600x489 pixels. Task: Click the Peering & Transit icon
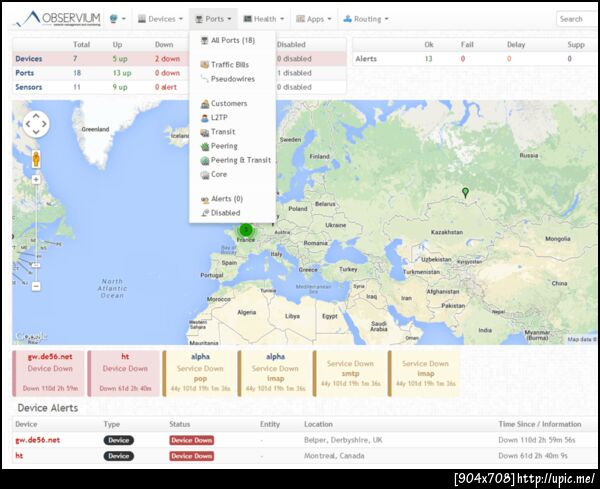coord(205,160)
